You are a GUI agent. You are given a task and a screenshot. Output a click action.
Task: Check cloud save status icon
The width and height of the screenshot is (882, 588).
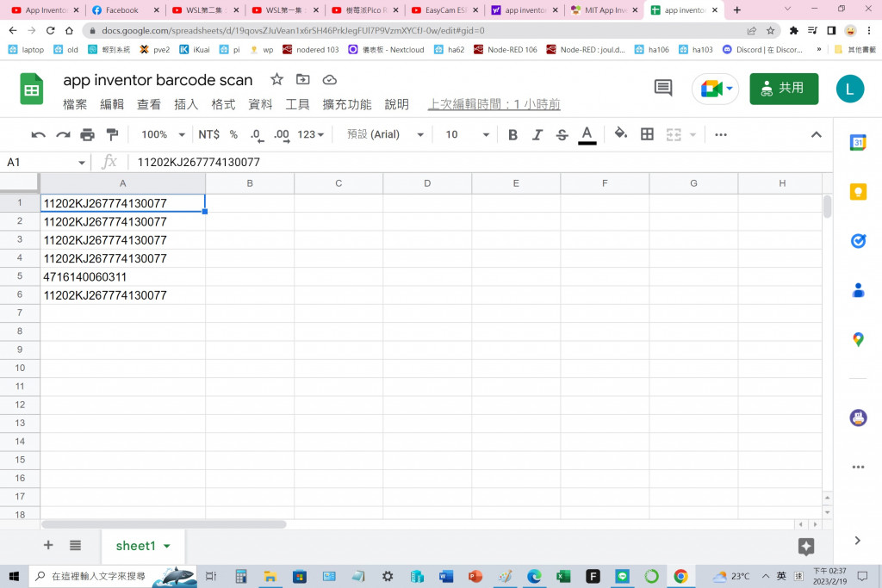(330, 80)
